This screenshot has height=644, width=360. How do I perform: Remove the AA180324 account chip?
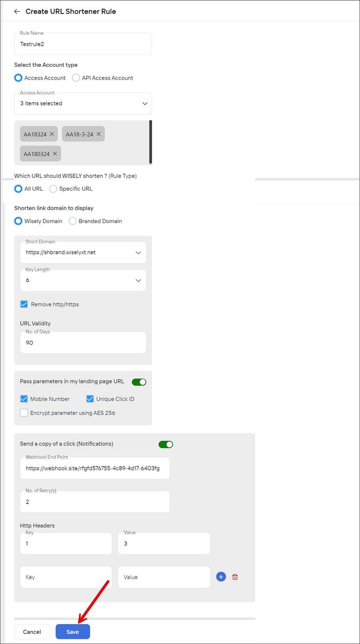[55, 154]
